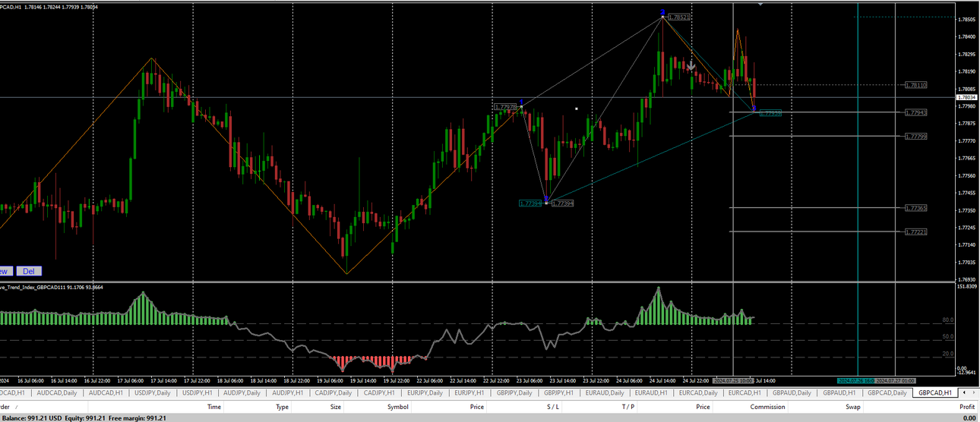Click the 0.00 profit total value
980x422 pixels.
pyautogui.click(x=969, y=417)
